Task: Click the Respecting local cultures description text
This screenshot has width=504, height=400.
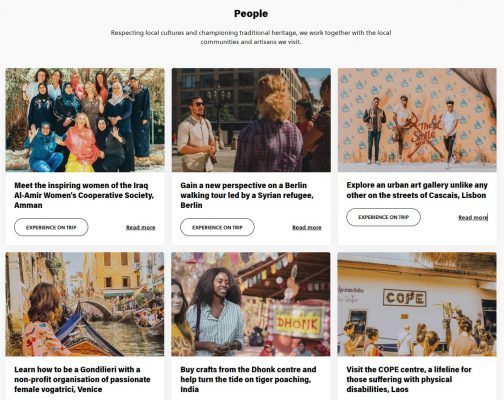Action: pyautogui.click(x=251, y=37)
